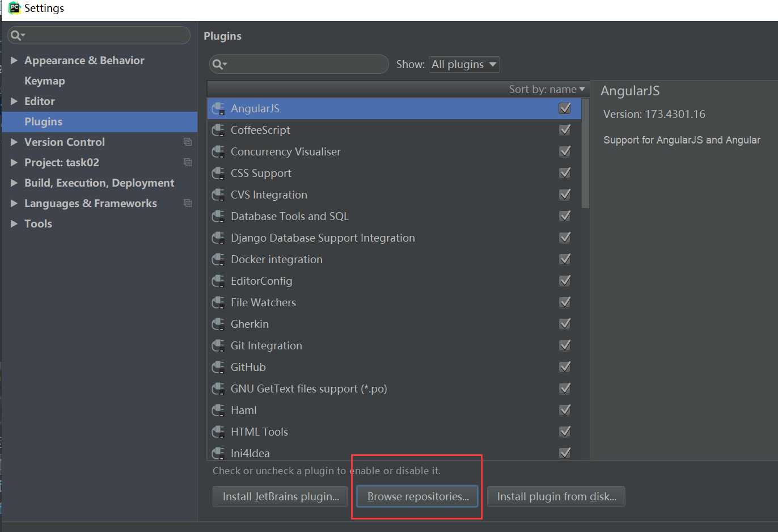
Task: Expand Languages & Frameworks node
Action: 14,203
